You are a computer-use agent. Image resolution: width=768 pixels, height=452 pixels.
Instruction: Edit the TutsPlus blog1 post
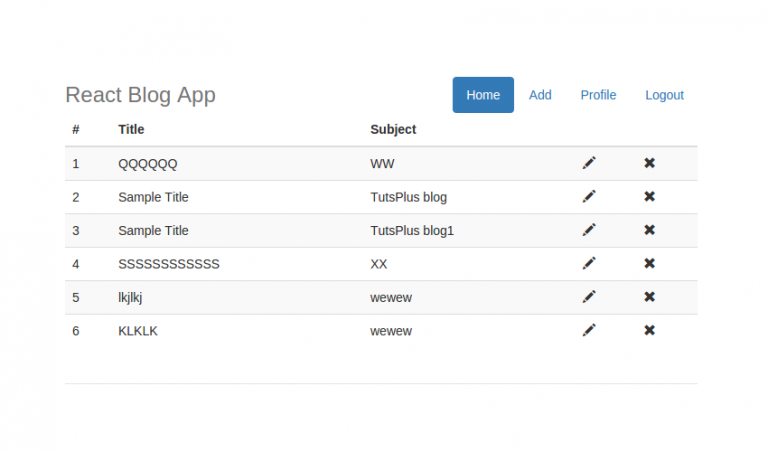[589, 230]
